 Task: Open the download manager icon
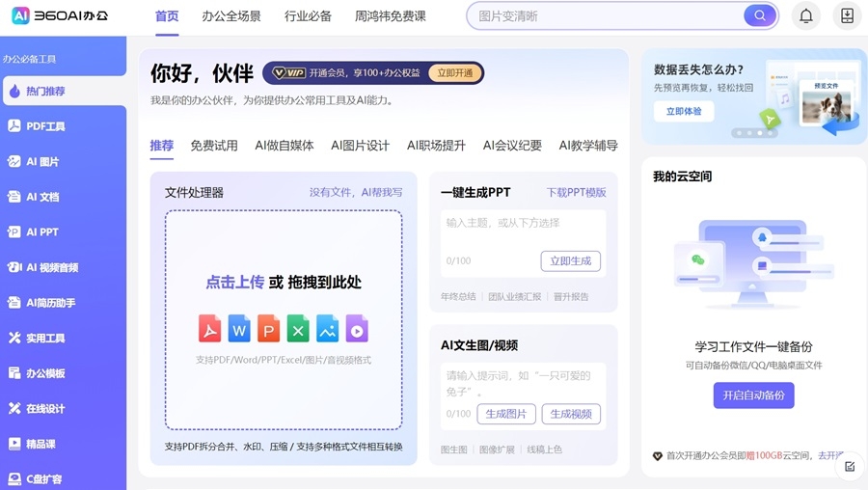tap(847, 16)
